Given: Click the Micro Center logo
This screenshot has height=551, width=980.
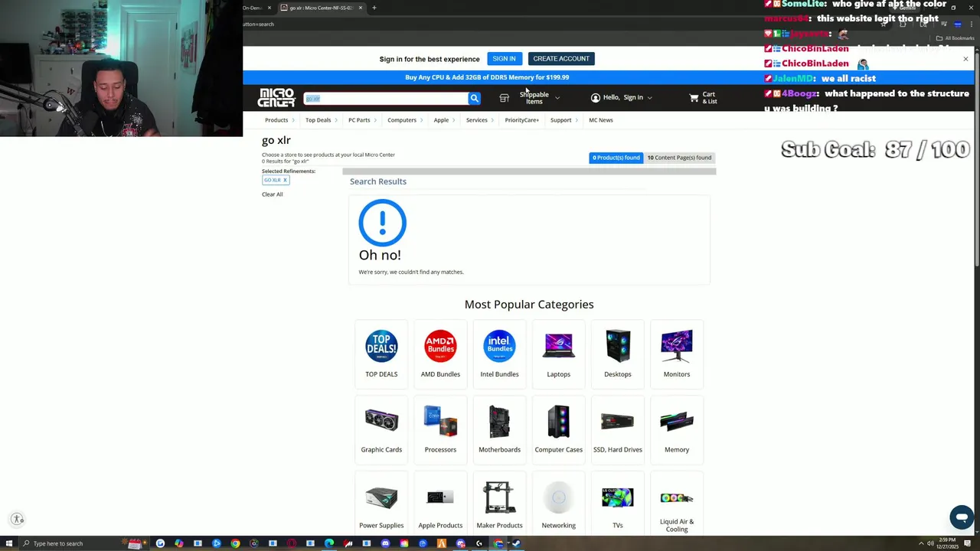Looking at the screenshot, I should pyautogui.click(x=276, y=98).
